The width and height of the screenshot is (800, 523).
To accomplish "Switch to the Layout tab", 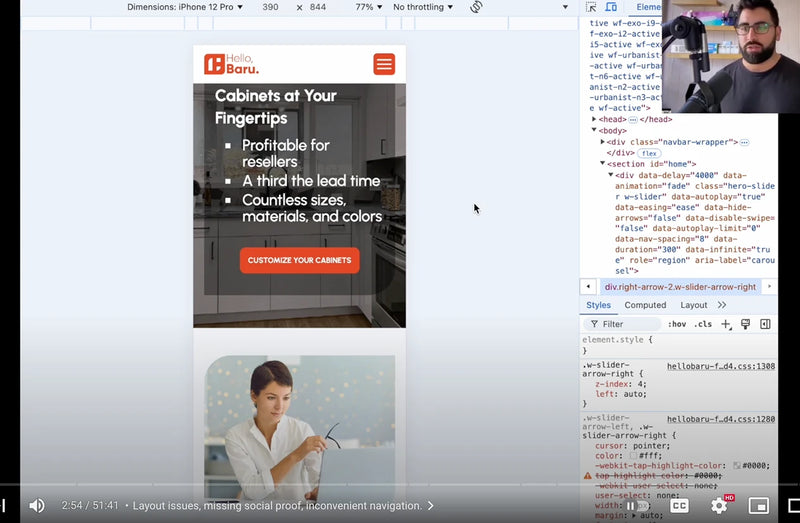I will coord(693,305).
